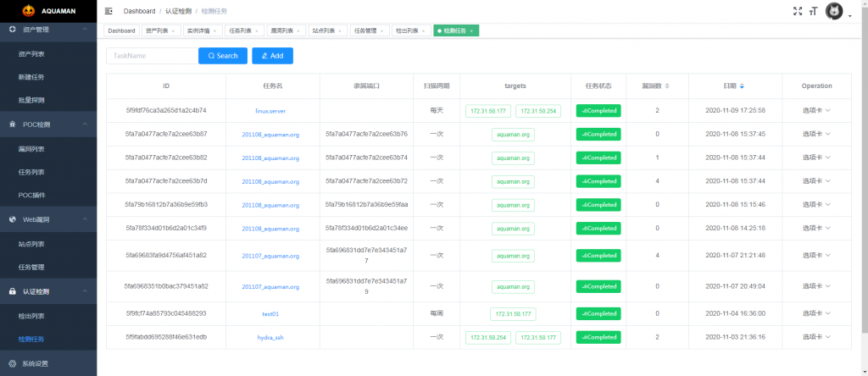Close the 任务管理 tab
This screenshot has height=376, width=868.
(381, 31)
